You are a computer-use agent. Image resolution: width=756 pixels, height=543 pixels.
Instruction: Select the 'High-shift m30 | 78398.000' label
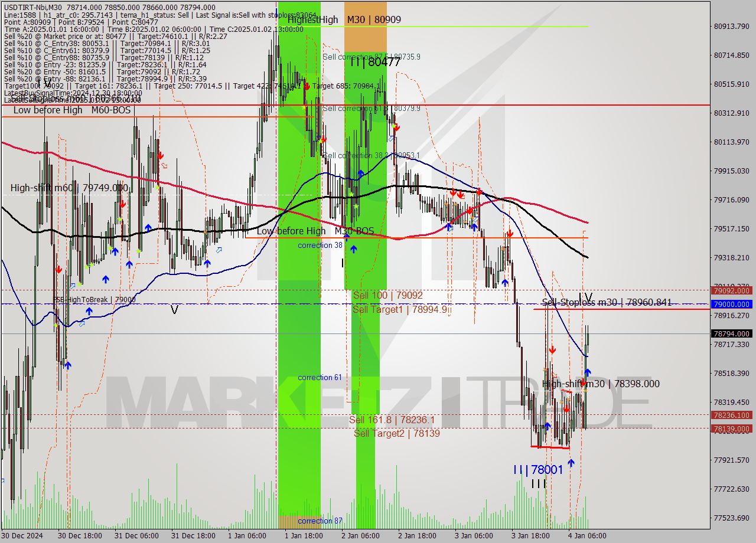point(601,384)
